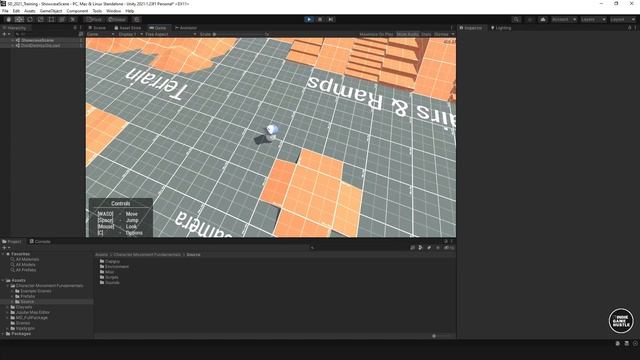Switch to the Project tab
Viewport: 640px width, 360px height.
(12, 242)
